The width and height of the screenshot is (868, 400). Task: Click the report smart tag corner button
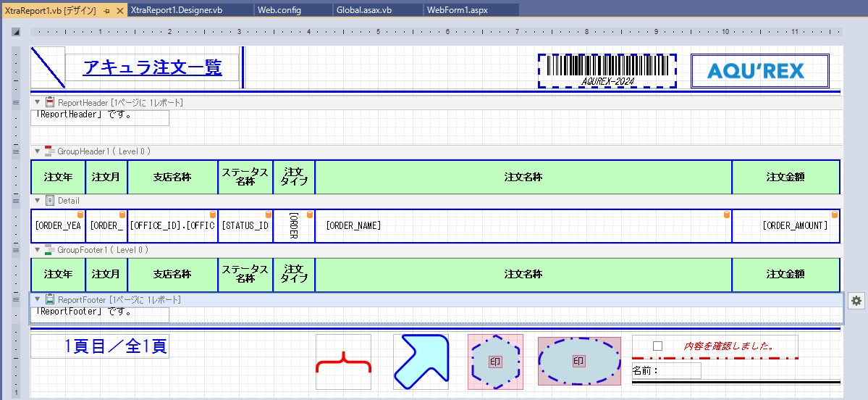click(x=16, y=32)
